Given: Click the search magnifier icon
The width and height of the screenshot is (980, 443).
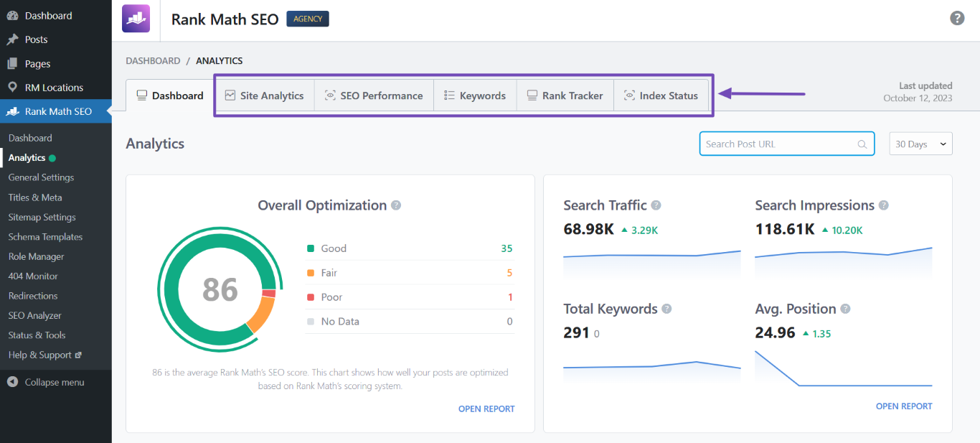Looking at the screenshot, I should point(862,144).
